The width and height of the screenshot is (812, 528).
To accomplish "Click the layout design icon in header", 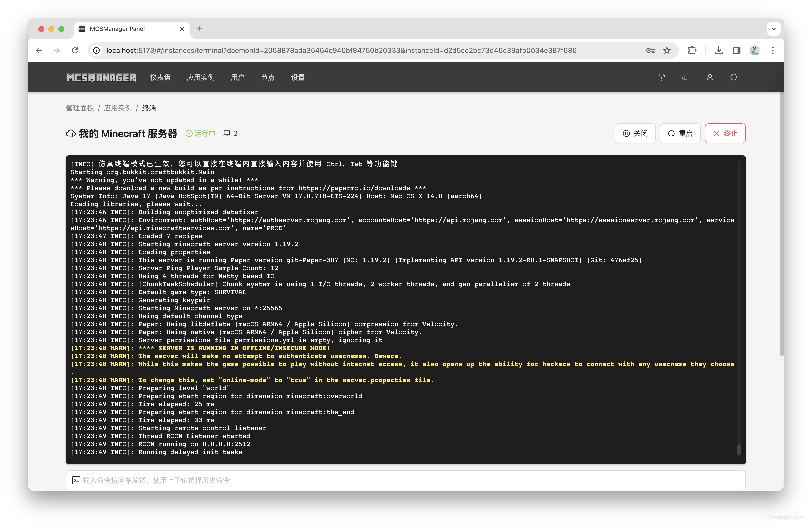I will point(686,77).
